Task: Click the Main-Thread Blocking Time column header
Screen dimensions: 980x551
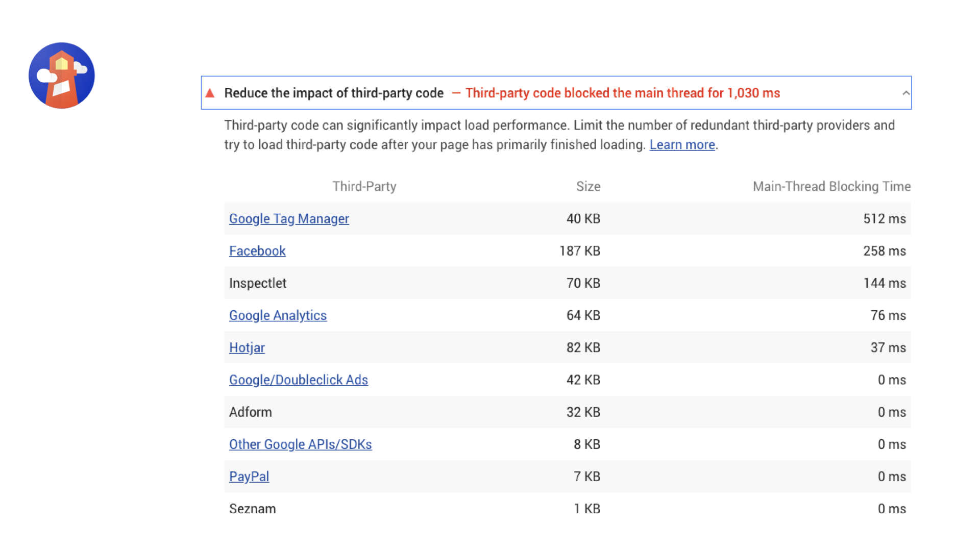Action: [x=831, y=187]
